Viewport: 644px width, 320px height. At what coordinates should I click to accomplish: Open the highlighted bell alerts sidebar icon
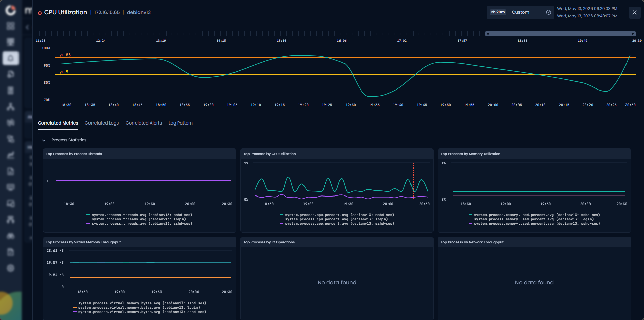(11, 58)
